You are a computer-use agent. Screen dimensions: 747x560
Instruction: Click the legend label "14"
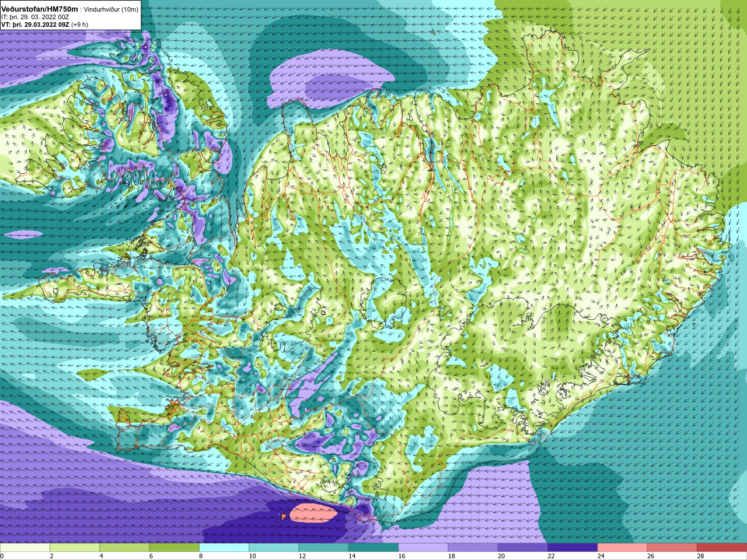tap(352, 556)
